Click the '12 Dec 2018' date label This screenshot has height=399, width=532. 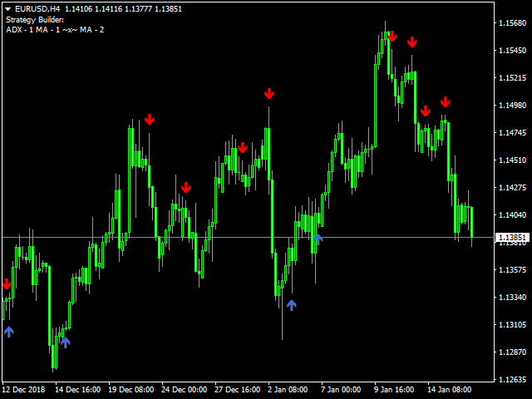pyautogui.click(x=23, y=390)
